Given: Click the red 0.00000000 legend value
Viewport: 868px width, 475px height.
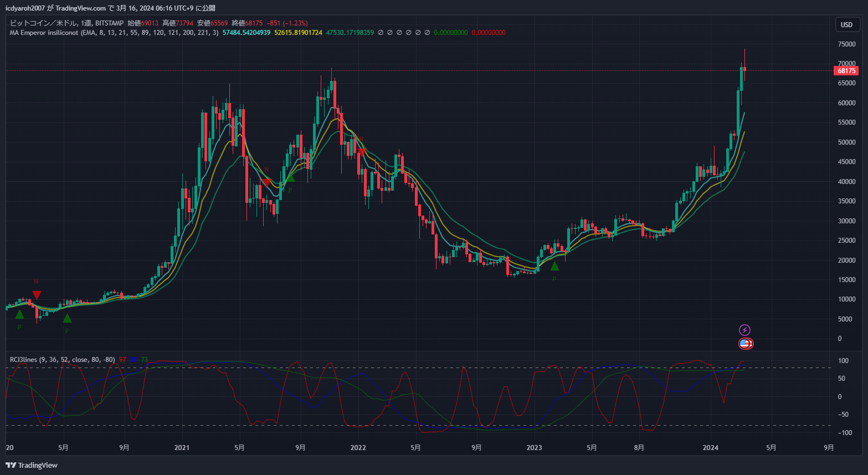Looking at the screenshot, I should pos(489,33).
